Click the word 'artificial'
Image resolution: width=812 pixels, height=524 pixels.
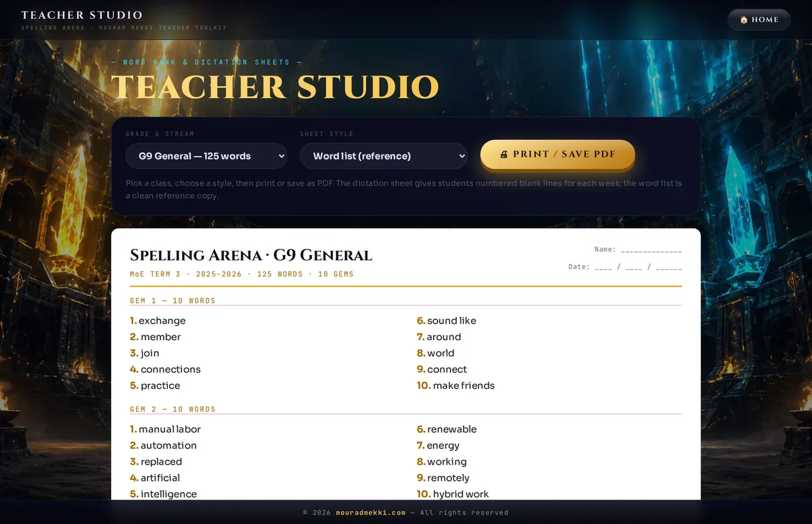click(160, 478)
